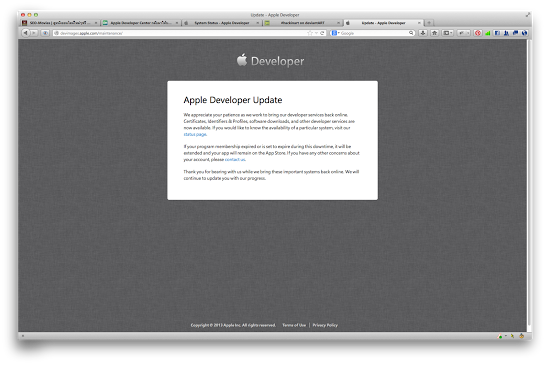The image size is (550, 365).
Task: Close the SOO-Movies tab
Action: coord(96,23)
